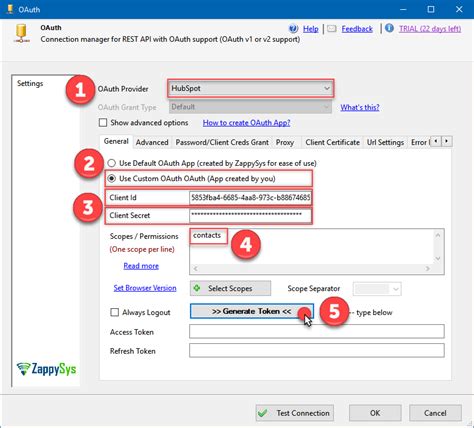Viewport: 474px width, 428px height.
Task: Click scopes box horizontal scrollbar right arrow
Action: click(x=428, y=269)
